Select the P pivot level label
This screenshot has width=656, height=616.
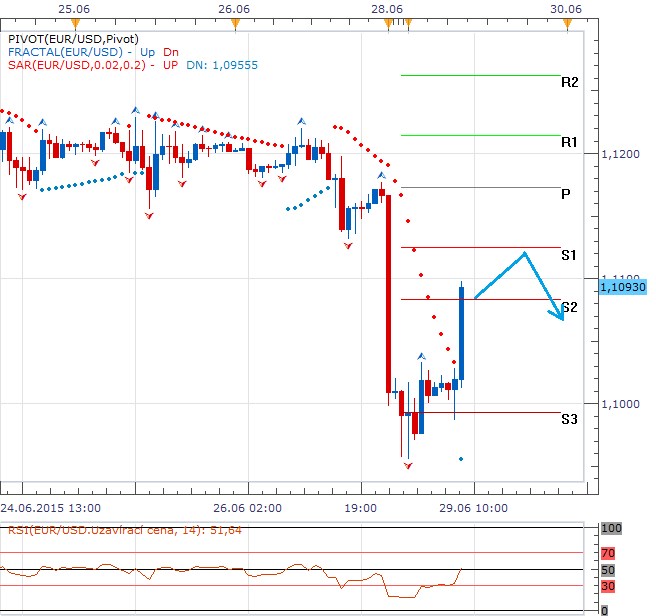(566, 194)
